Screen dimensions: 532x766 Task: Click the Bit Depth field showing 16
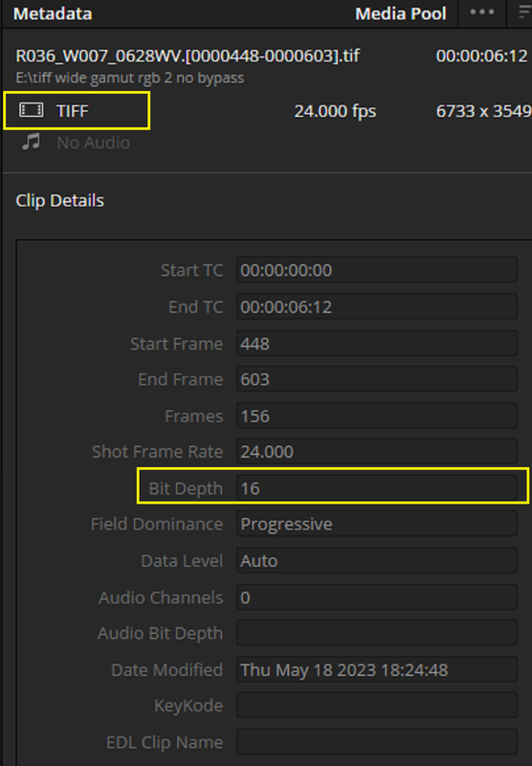(x=377, y=488)
